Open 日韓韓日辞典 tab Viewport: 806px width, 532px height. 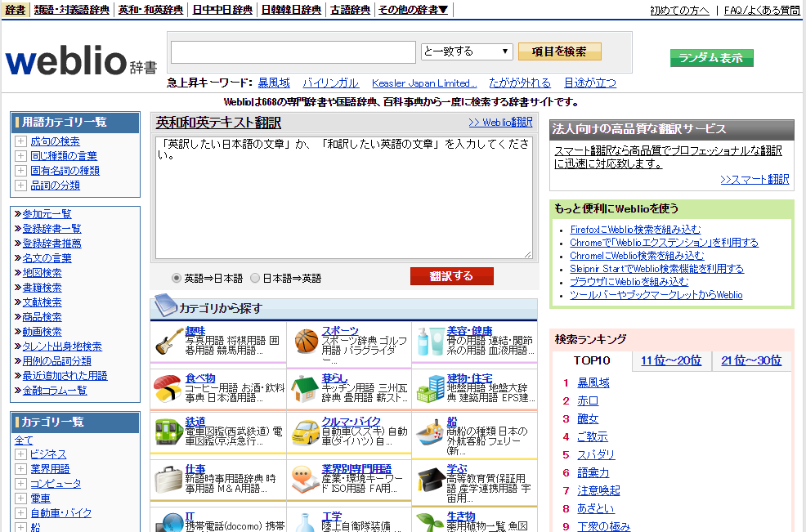click(291, 10)
